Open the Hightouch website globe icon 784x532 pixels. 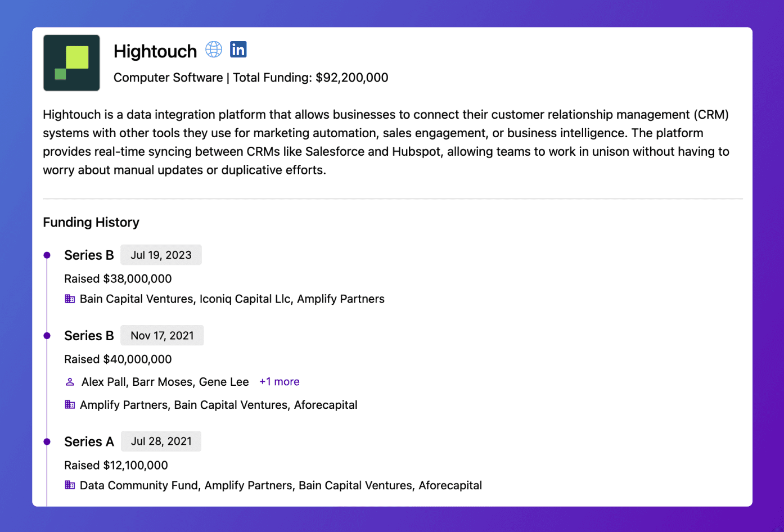[x=214, y=49]
